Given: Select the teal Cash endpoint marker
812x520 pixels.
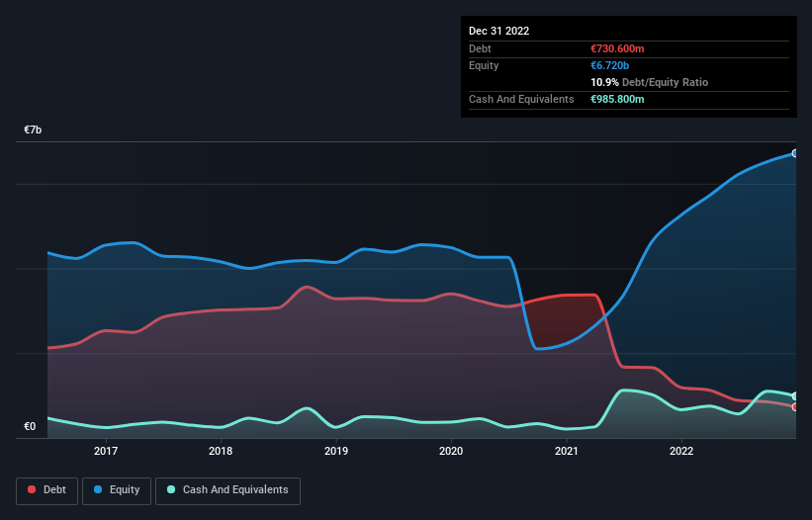Looking at the screenshot, I should [795, 396].
